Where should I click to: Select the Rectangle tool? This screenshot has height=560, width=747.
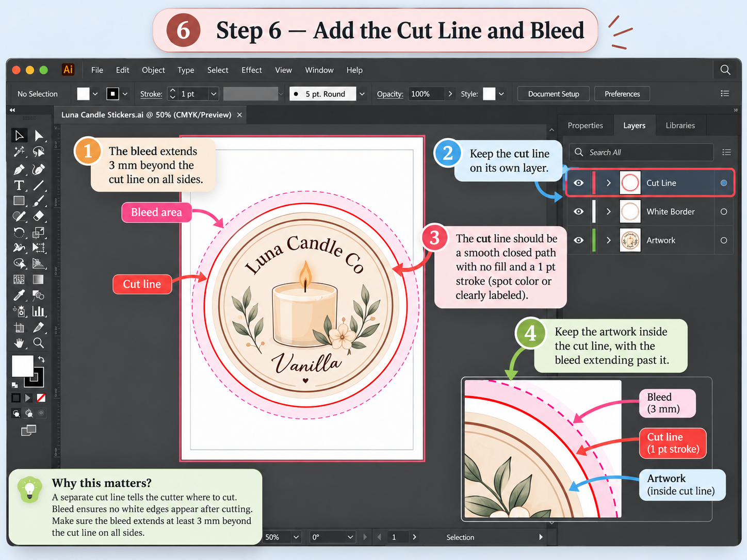tap(19, 201)
